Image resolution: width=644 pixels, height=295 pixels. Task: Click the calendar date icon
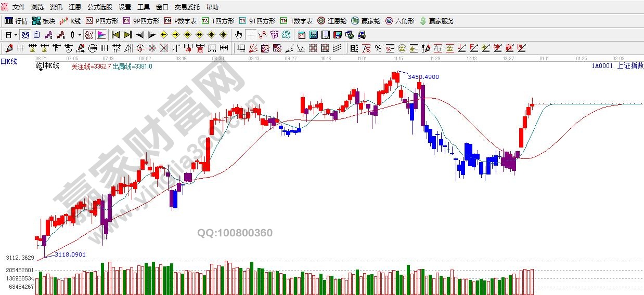pyautogui.click(x=302, y=35)
